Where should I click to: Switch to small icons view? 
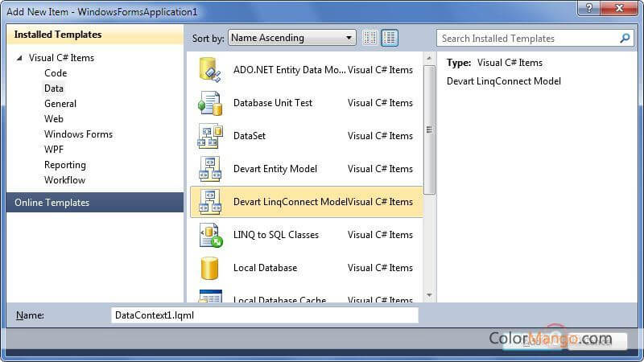[x=370, y=38]
